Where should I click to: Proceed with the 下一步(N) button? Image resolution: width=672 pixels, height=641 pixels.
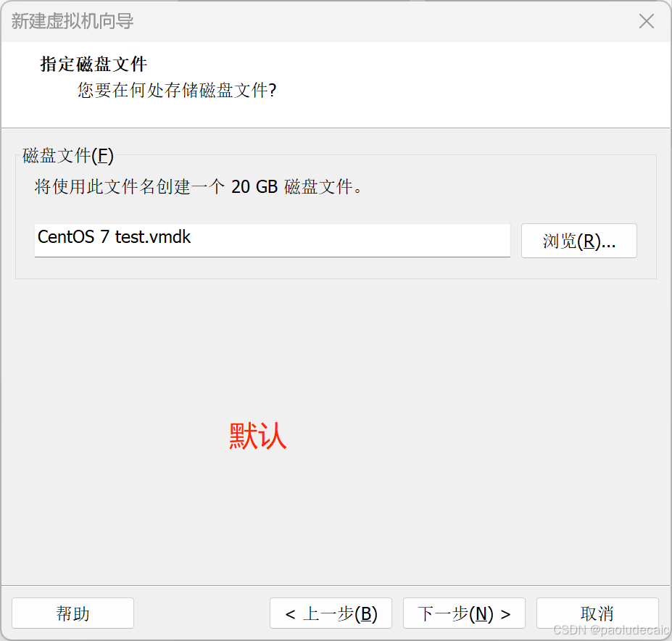click(464, 613)
